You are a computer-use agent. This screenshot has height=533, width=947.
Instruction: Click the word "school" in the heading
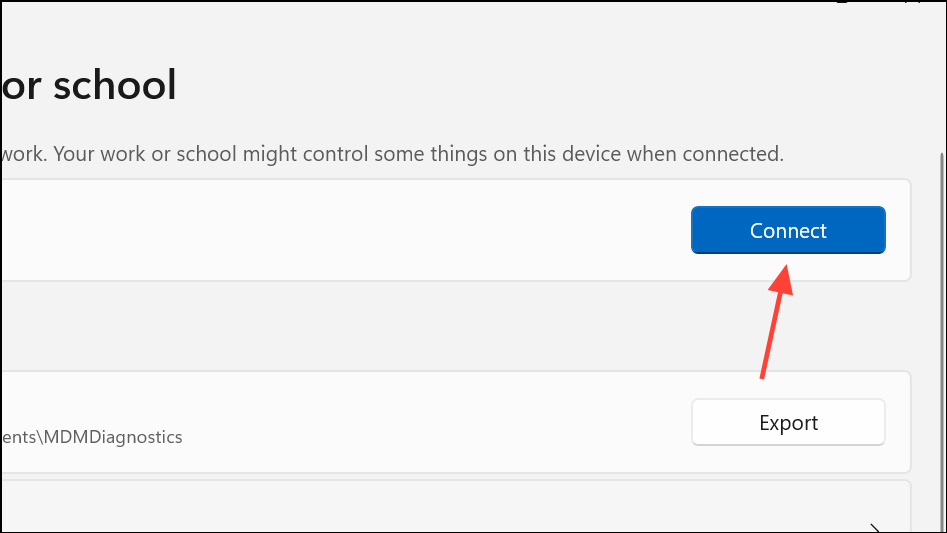point(114,86)
